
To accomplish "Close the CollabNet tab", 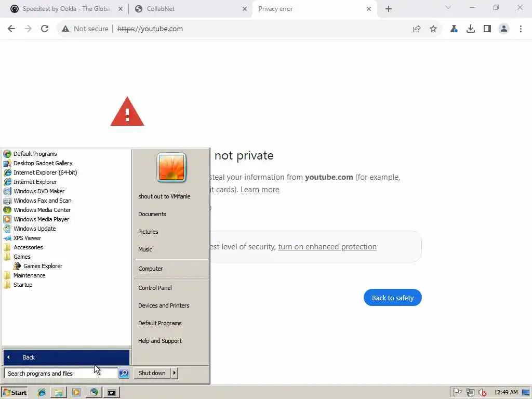I will (245, 9).
